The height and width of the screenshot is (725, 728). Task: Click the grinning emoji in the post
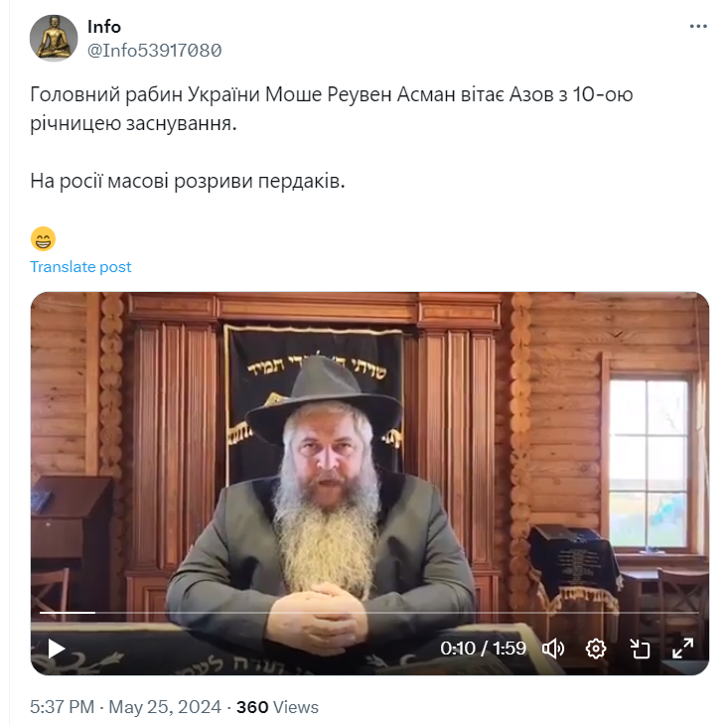[x=43, y=239]
